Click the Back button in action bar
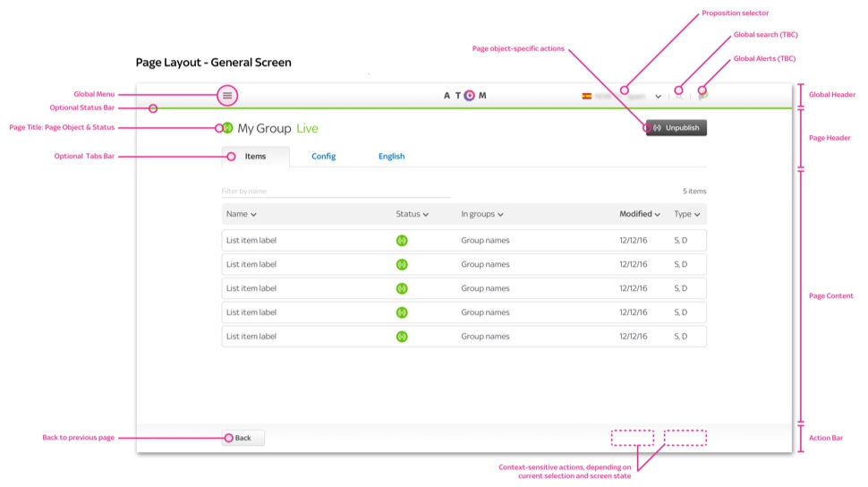Screen dimensions: 868x487 point(243,438)
